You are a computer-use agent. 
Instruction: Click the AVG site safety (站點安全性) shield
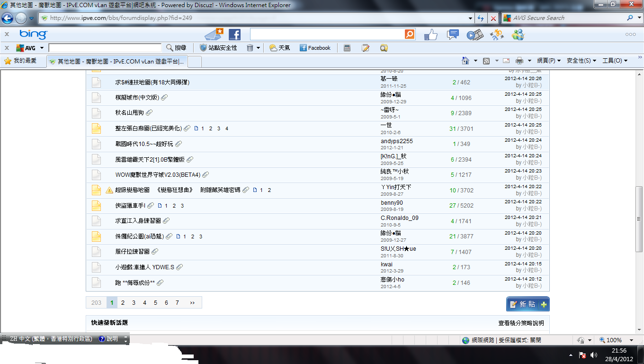coord(218,48)
